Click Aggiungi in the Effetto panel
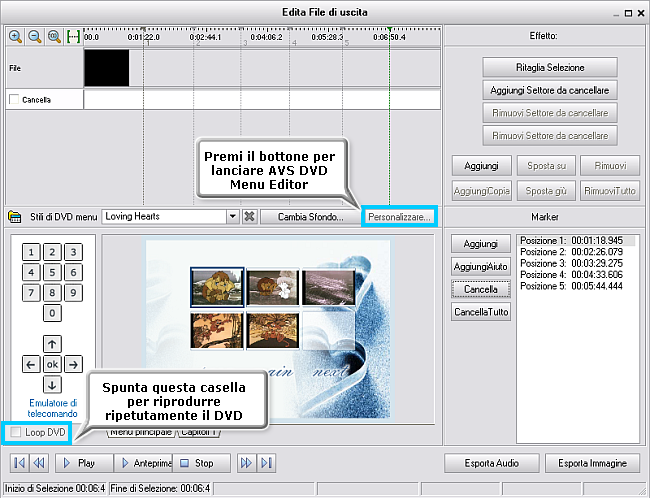The image size is (650, 498). 482,166
